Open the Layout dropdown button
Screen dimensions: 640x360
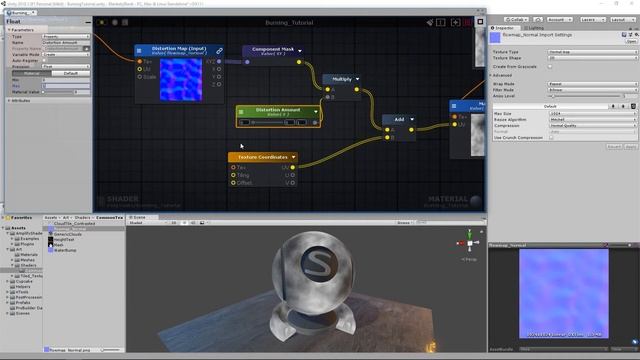(x=623, y=20)
